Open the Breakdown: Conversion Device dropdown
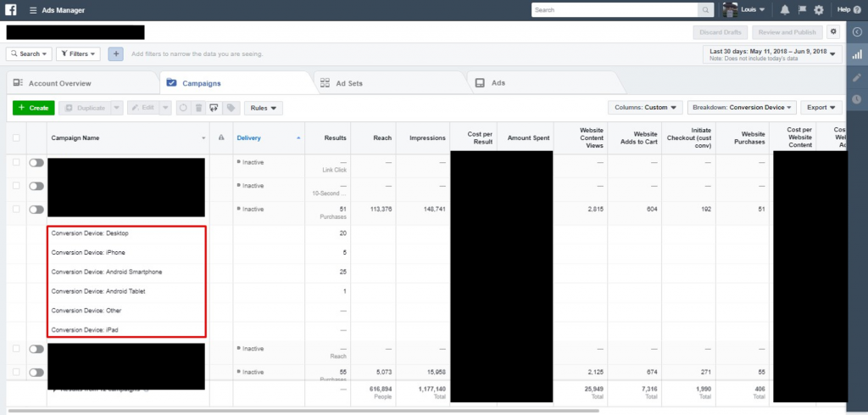 742,108
